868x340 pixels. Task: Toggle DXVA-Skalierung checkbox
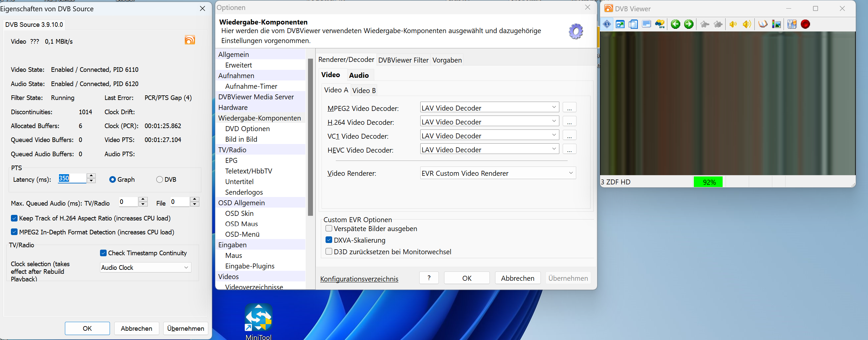pos(329,240)
